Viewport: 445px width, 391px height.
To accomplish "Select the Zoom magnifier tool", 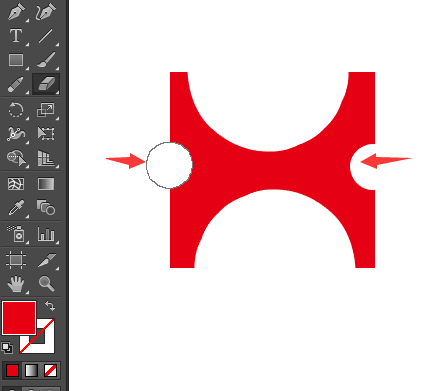I will (46, 283).
